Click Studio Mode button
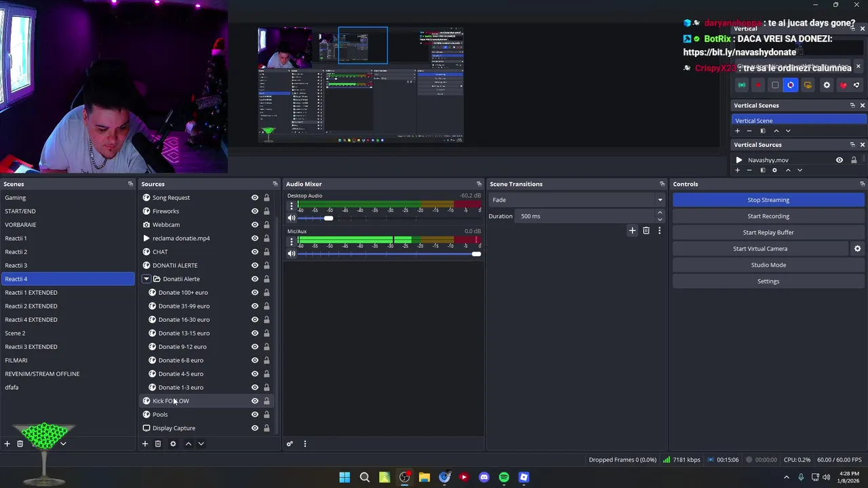 click(x=768, y=265)
